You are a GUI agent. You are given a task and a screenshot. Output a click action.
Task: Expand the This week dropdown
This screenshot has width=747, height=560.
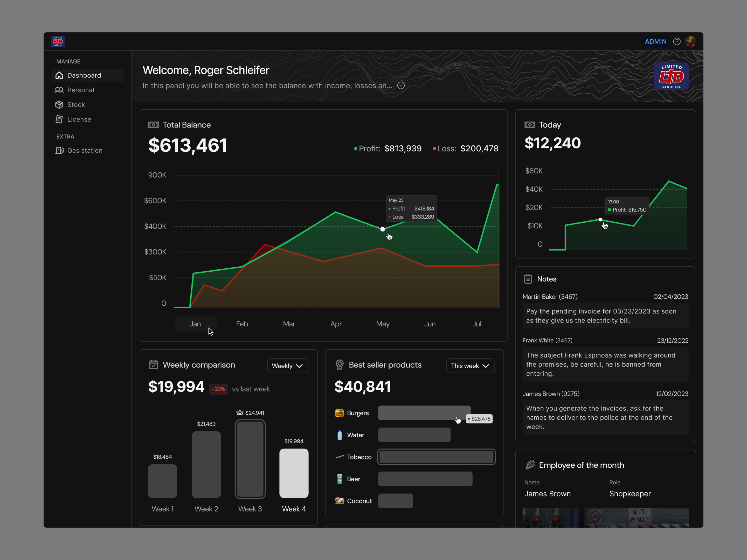(470, 366)
